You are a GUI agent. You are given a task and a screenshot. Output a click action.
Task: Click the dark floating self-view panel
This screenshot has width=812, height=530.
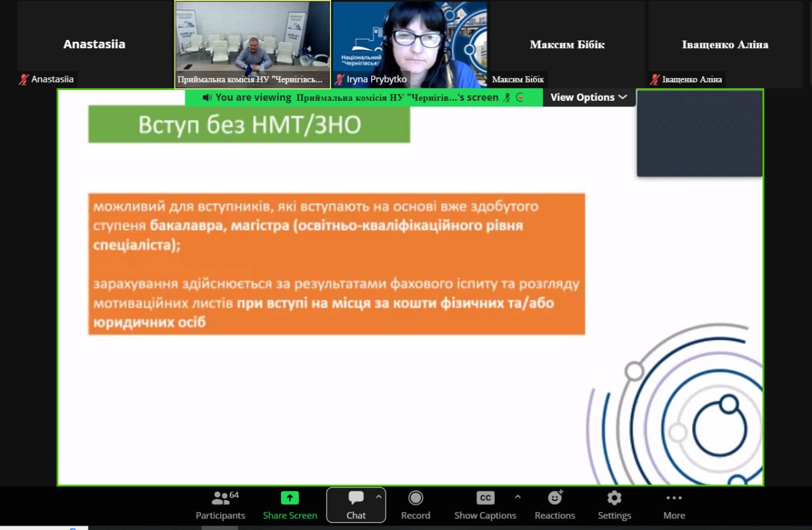pyautogui.click(x=700, y=133)
